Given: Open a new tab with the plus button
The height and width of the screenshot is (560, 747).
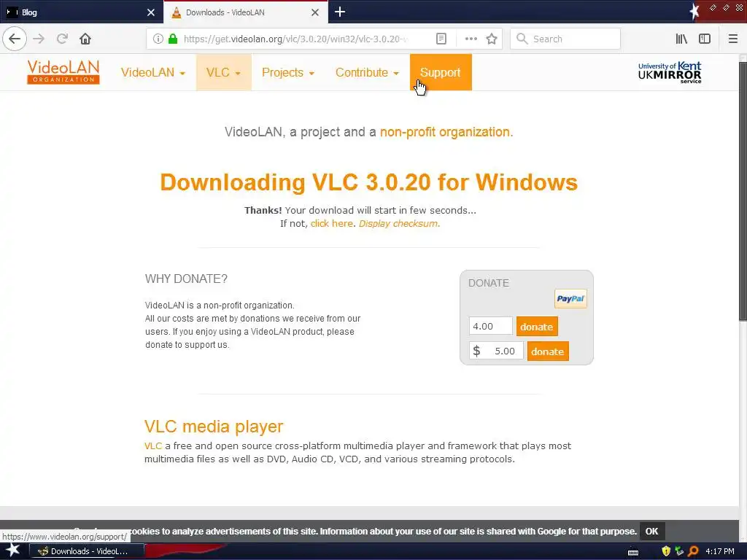Looking at the screenshot, I should (340, 12).
